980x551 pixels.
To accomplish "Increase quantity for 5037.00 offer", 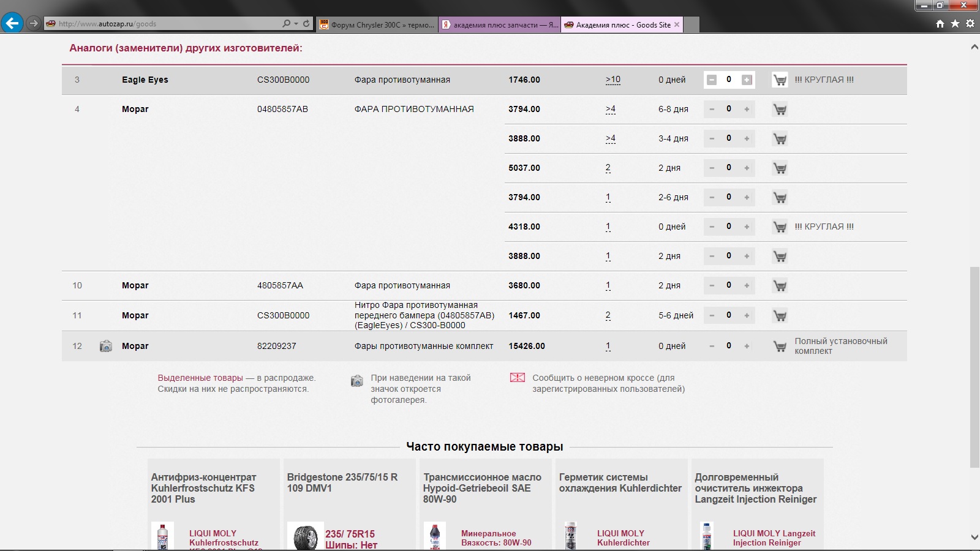I will pos(747,168).
